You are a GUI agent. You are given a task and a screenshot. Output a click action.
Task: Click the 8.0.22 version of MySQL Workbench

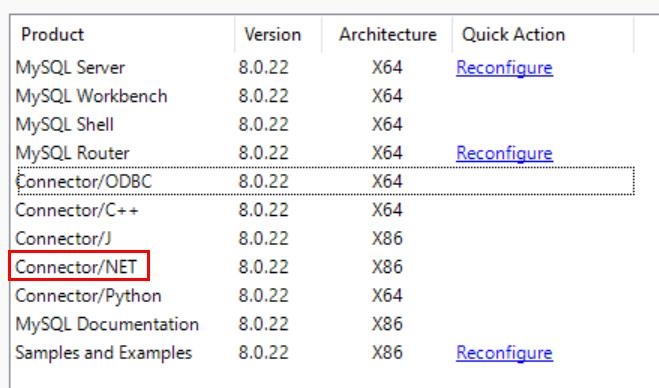[264, 96]
